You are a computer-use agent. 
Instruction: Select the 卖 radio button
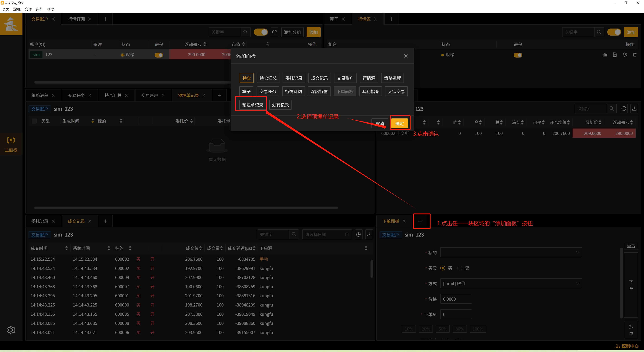[460, 268]
